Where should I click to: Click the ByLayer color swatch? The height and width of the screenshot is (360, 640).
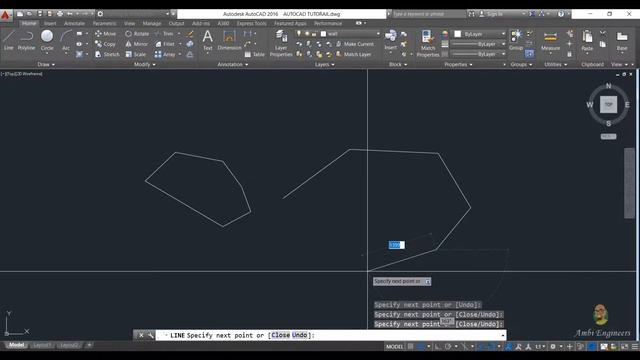point(458,34)
